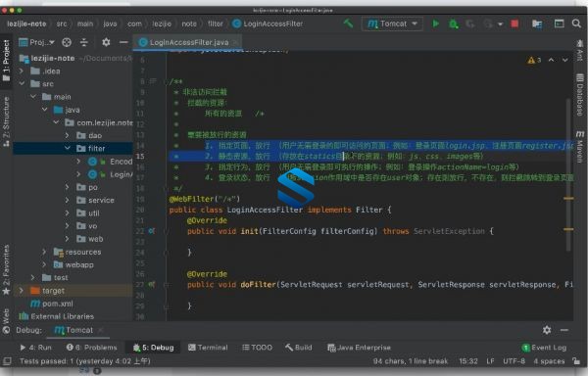Minimize the Debug tool window
Screen dimensions: 588x376
pyautogui.click(x=564, y=330)
